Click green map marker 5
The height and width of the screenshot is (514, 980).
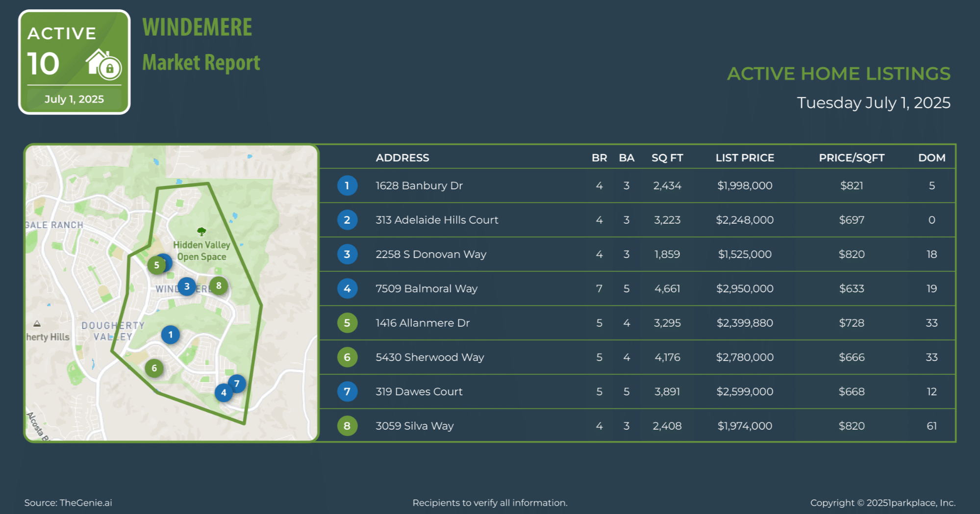tap(157, 265)
